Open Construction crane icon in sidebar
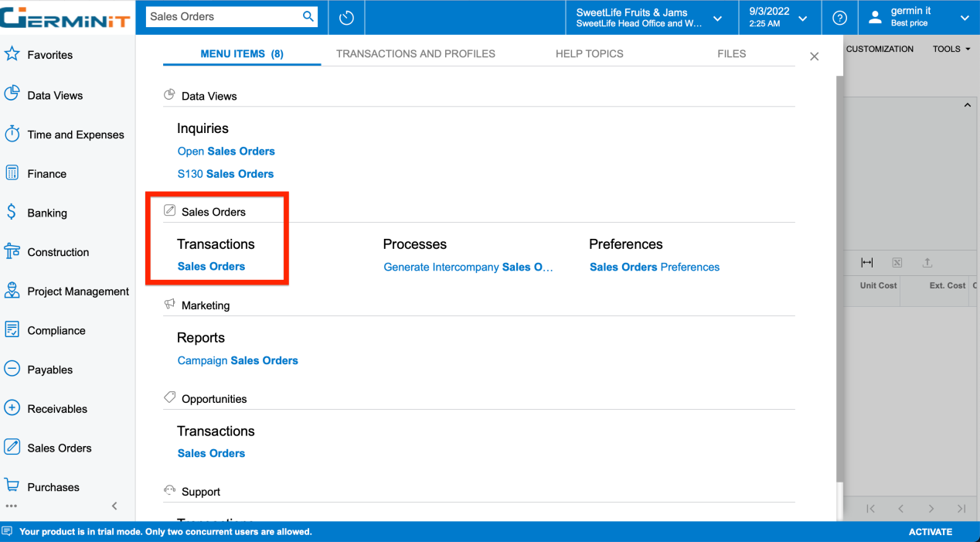 pyautogui.click(x=12, y=251)
